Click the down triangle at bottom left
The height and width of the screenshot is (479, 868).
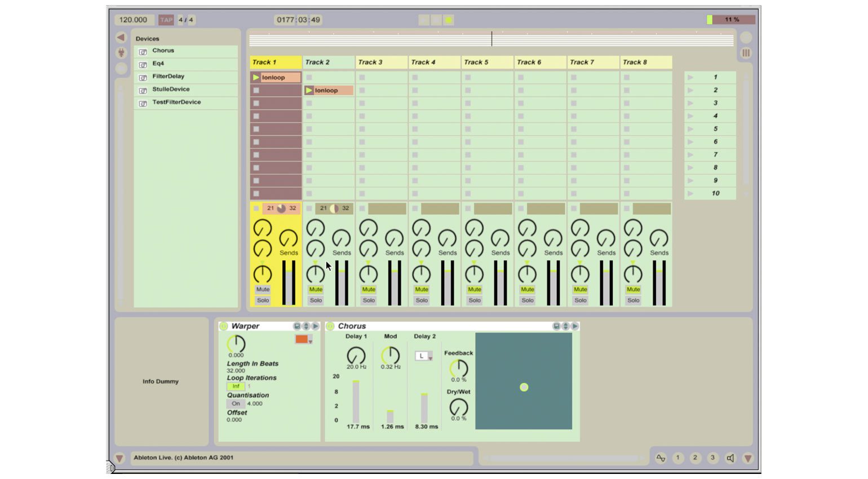[119, 458]
